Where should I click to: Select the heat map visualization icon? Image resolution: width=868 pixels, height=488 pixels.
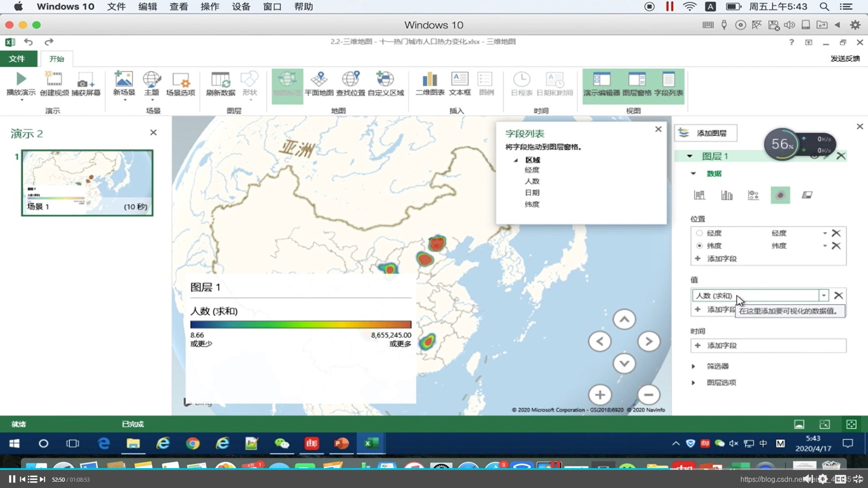coord(780,195)
